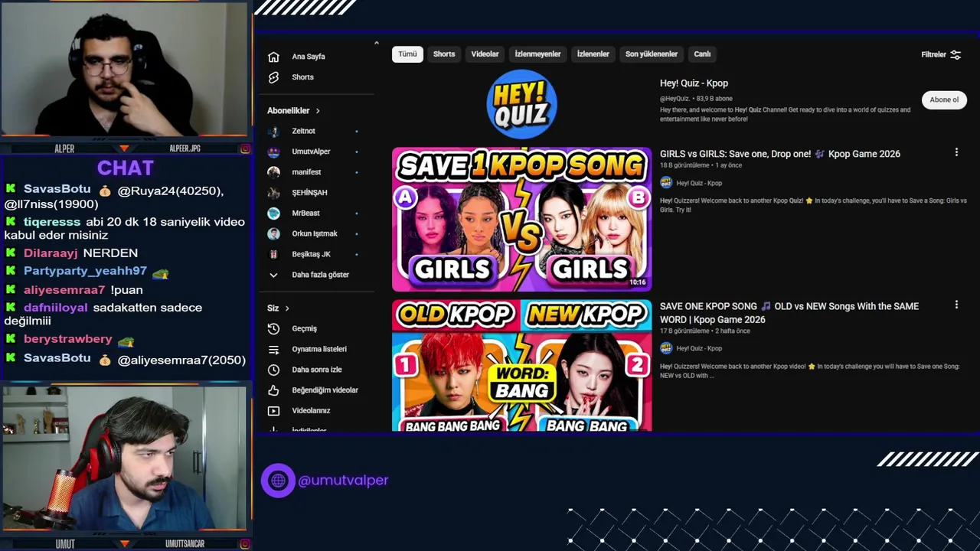The height and width of the screenshot is (551, 980).
Task: Click Hey! Quiz avatar under OLD vs NEW video
Action: pyautogui.click(x=666, y=348)
